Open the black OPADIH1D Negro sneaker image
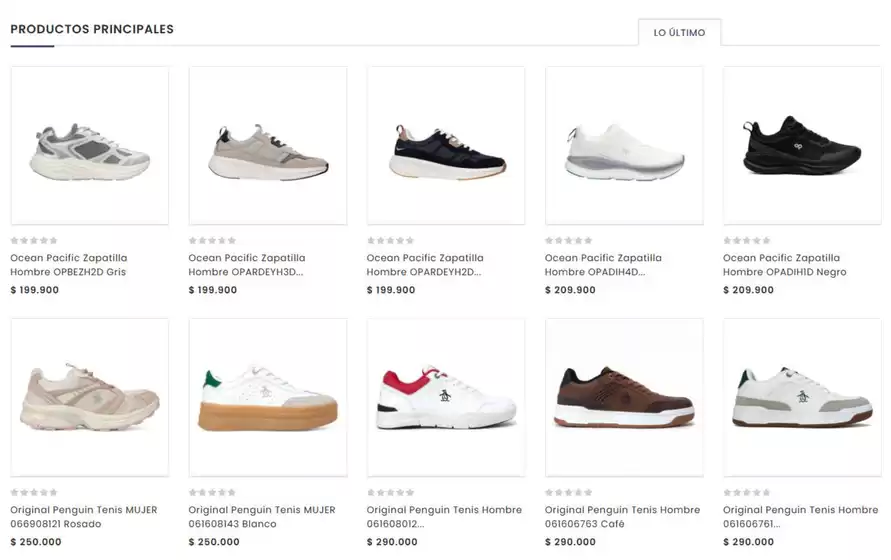This screenshot has height=560, width=891. point(802,146)
